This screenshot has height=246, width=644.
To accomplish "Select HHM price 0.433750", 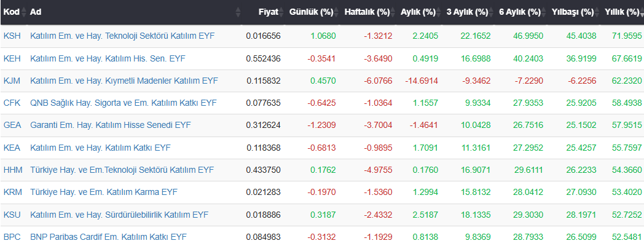I will (263, 170).
